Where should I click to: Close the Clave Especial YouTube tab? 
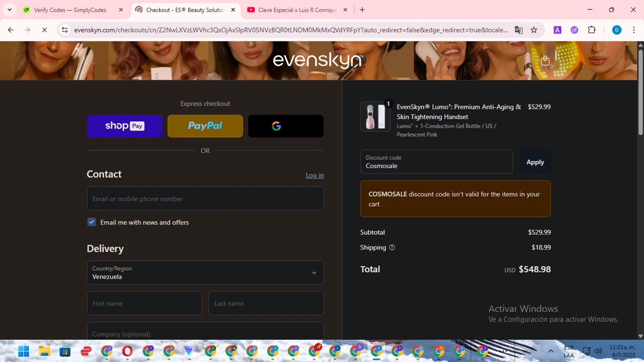(345, 10)
